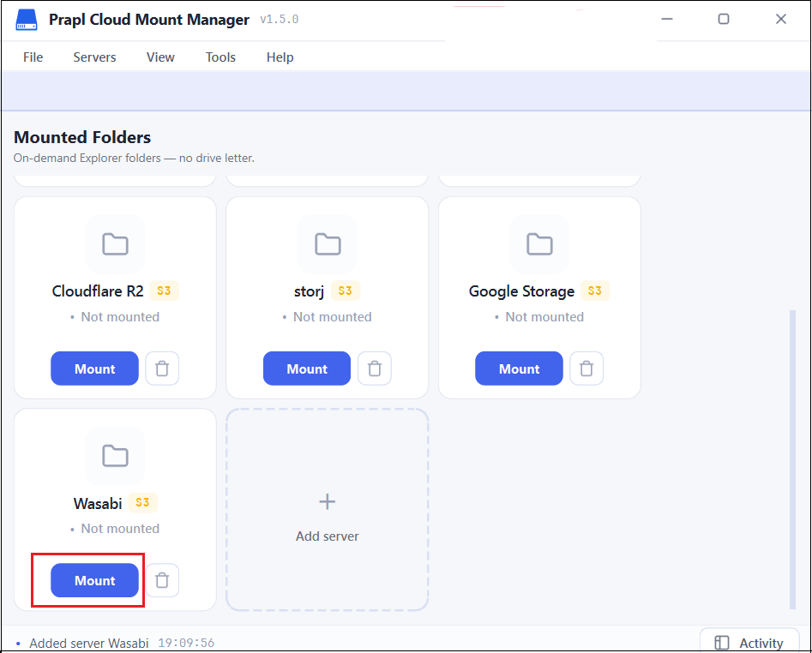Click the Prapl drive app icon
The height and width of the screenshot is (653, 812).
pos(27,20)
